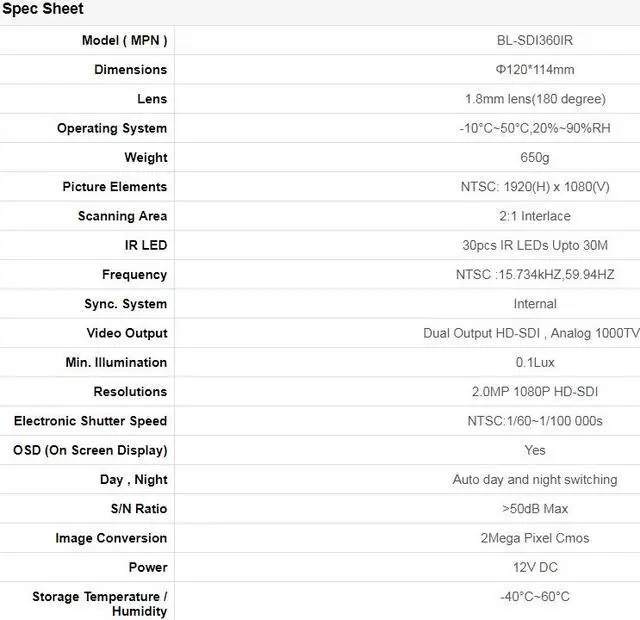Click the Spec Sheet heading

point(42,9)
